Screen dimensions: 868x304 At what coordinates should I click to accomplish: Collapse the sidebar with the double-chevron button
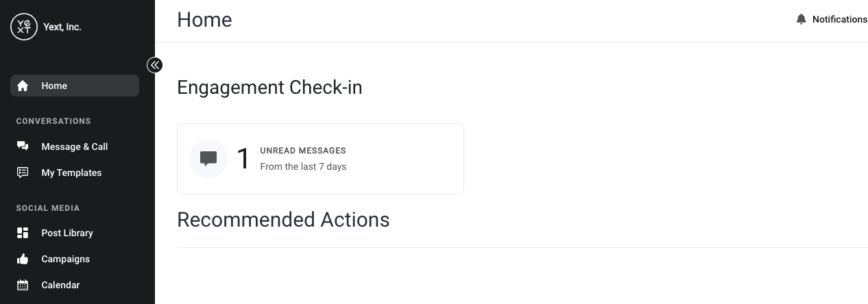click(155, 65)
